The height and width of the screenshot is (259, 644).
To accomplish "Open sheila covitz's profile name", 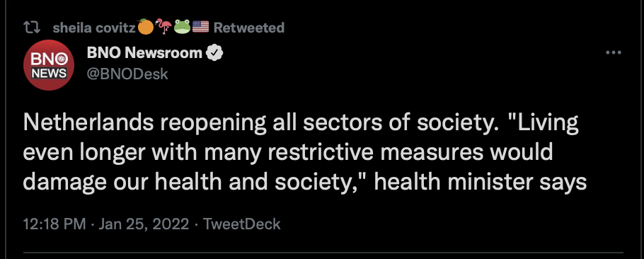I will (x=94, y=28).
